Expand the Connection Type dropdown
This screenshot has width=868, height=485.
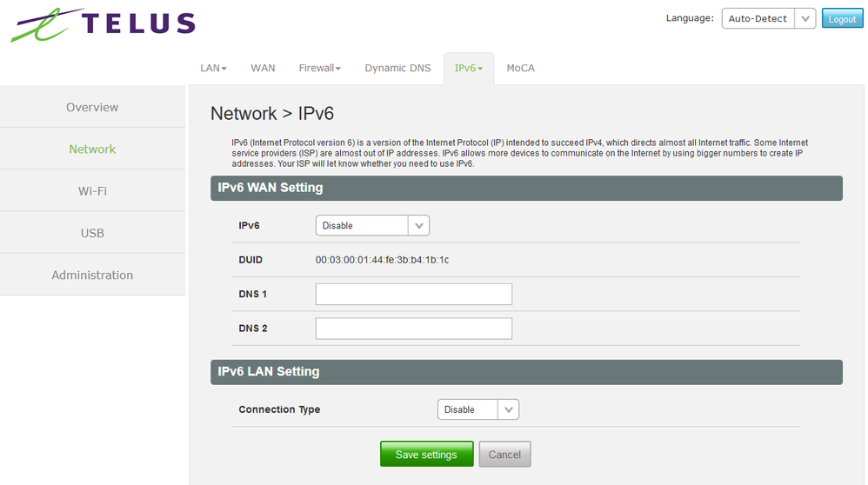click(477, 409)
